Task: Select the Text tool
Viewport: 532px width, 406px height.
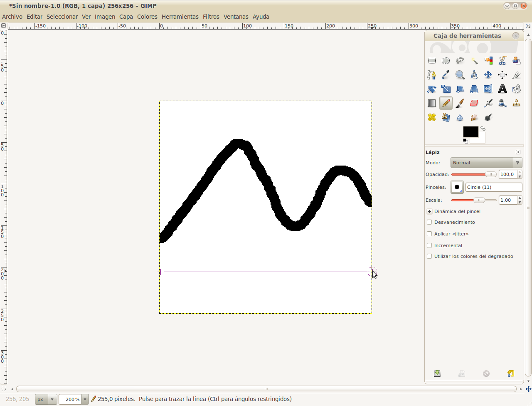Action: point(502,89)
